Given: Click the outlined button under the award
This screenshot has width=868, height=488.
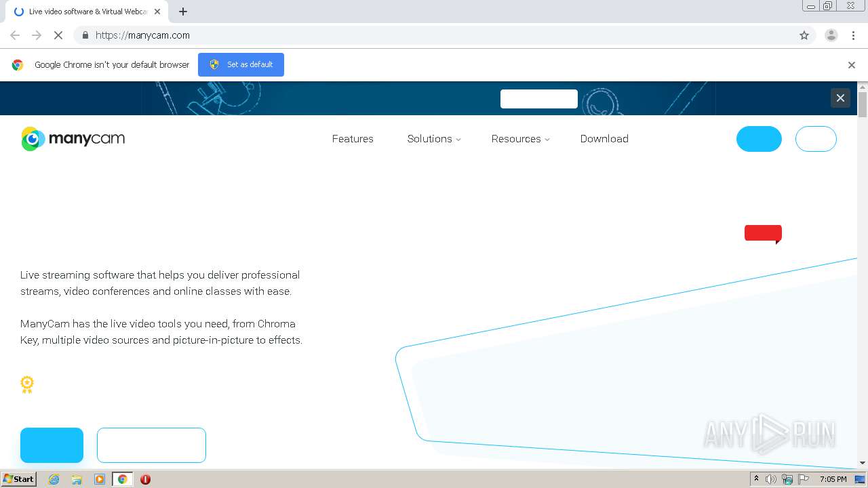Looking at the screenshot, I should click(151, 445).
